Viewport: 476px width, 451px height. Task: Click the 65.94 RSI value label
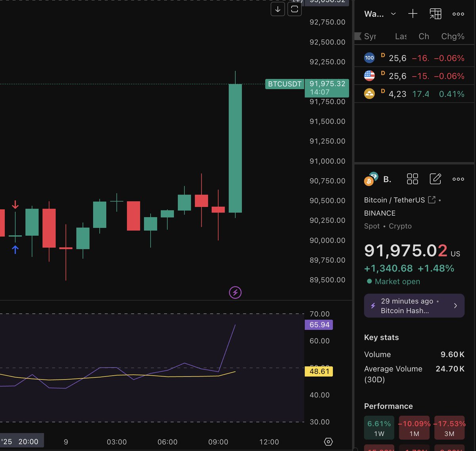pos(319,325)
